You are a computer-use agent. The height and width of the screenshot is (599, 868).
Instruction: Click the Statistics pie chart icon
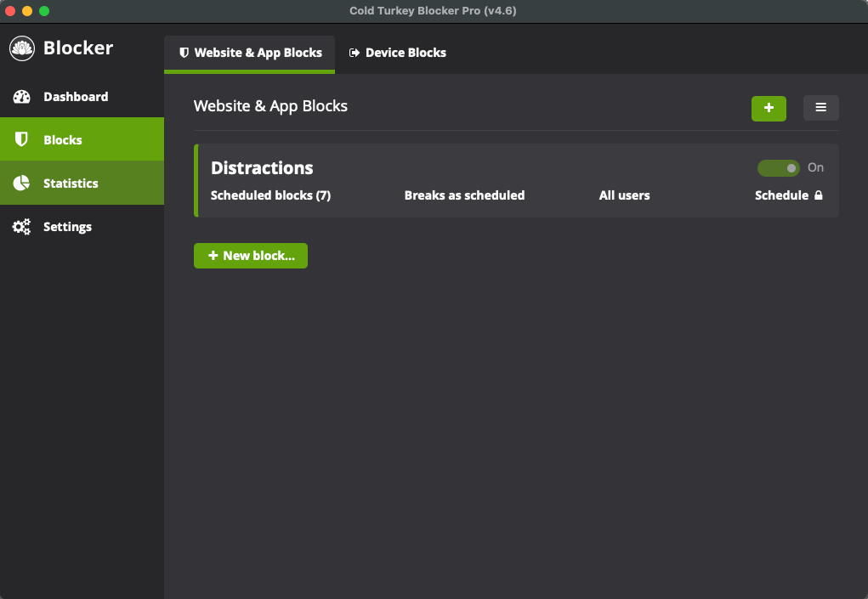click(x=21, y=183)
